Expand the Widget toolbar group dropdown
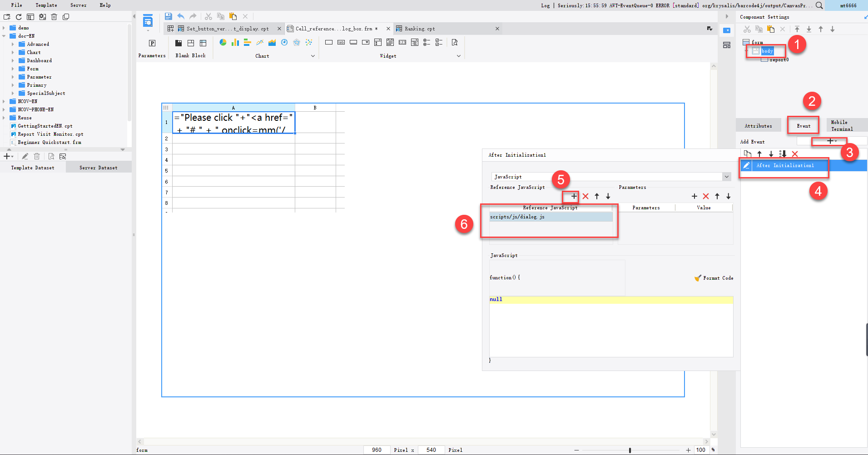The width and height of the screenshot is (868, 455). pos(459,56)
